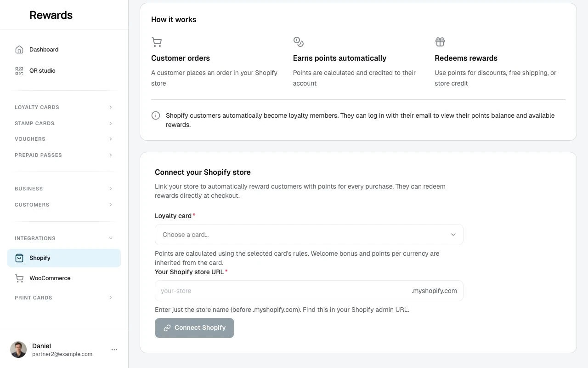Viewport: 588px width, 368px height.
Task: Click the Rewards logo title
Action: click(51, 15)
